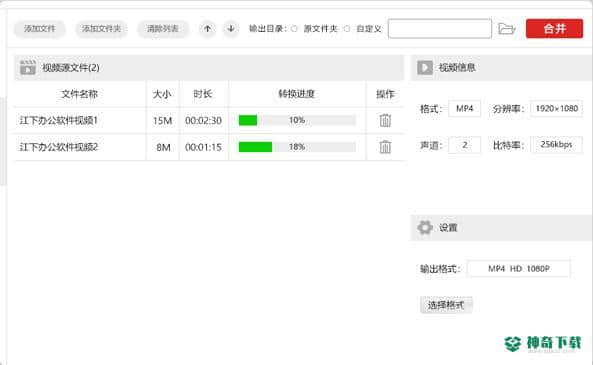Viewport: 593px width, 365px height.
Task: Open the 输出格式 MP4 HD 1080P box
Action: coord(518,269)
